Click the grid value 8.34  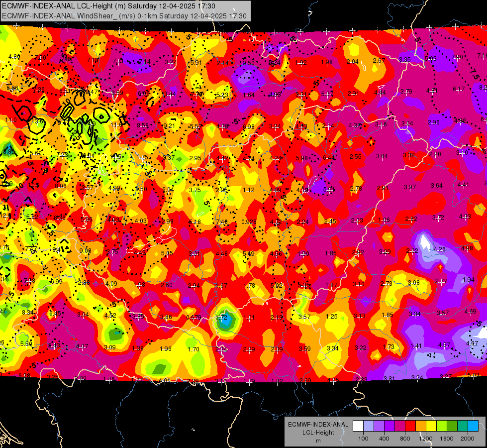point(28,312)
